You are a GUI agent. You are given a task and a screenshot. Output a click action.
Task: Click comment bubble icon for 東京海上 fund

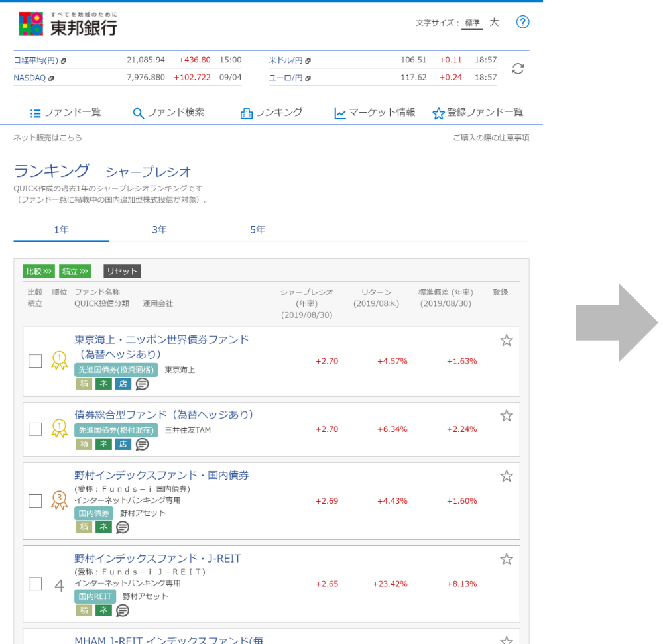pyautogui.click(x=142, y=384)
